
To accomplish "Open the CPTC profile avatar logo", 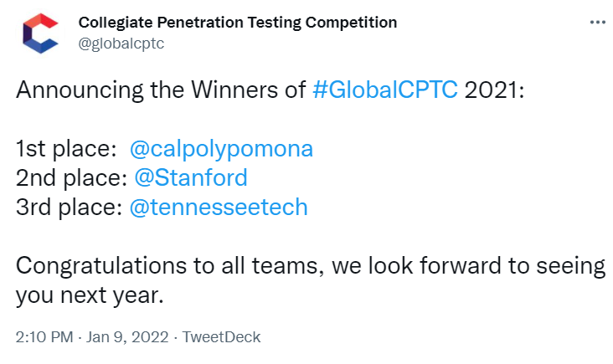I will (41, 33).
